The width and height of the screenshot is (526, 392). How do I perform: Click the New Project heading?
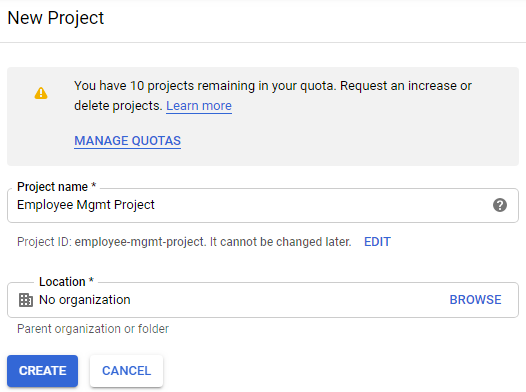[x=56, y=18]
